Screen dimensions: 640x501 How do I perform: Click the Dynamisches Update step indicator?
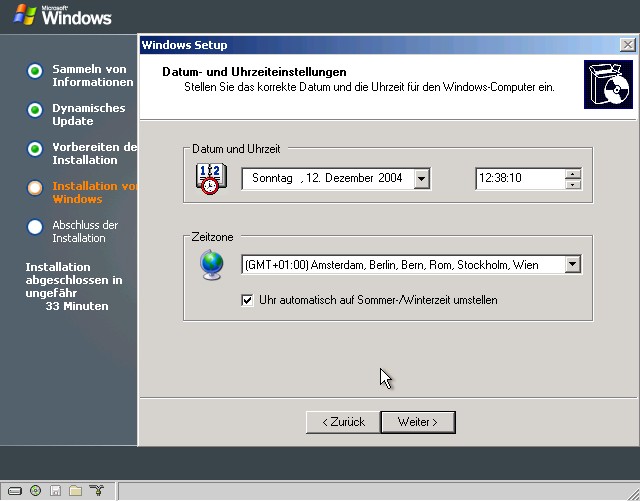pyautogui.click(x=35, y=110)
